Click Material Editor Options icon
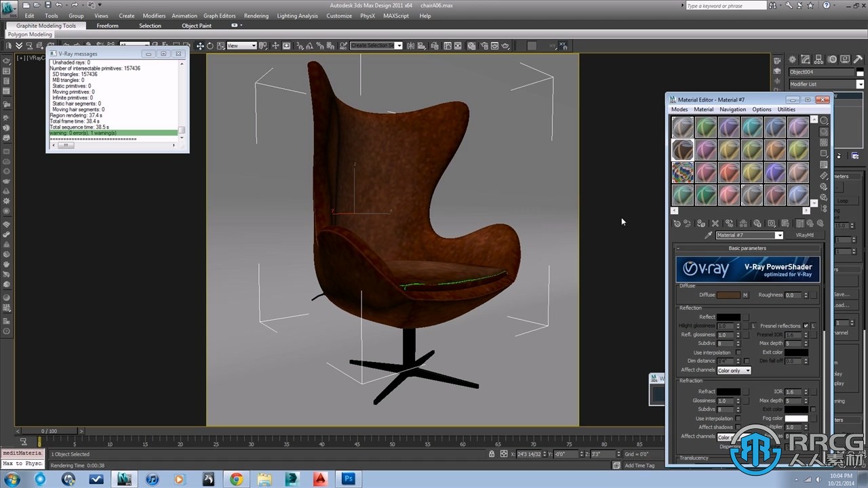This screenshot has width=868, height=488. [824, 186]
